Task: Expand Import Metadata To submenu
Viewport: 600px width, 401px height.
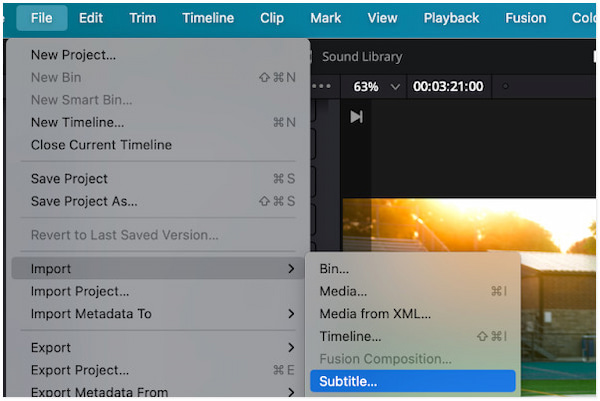Action: tap(291, 314)
